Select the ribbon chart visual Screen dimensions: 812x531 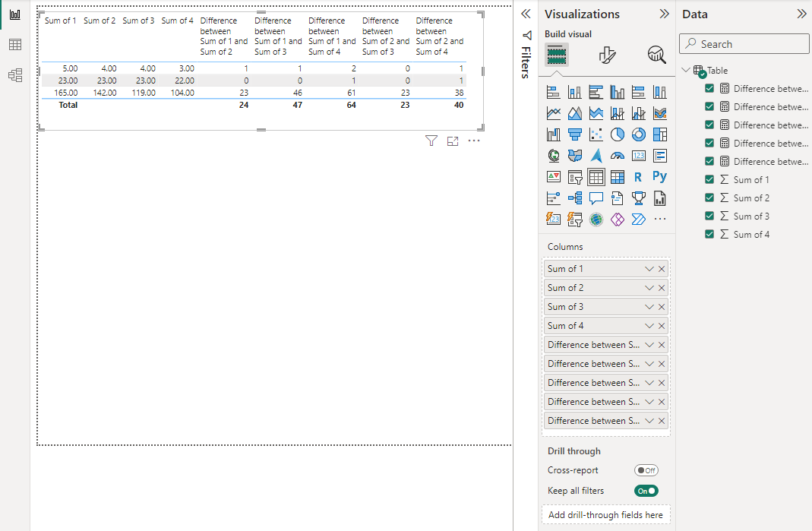(660, 113)
